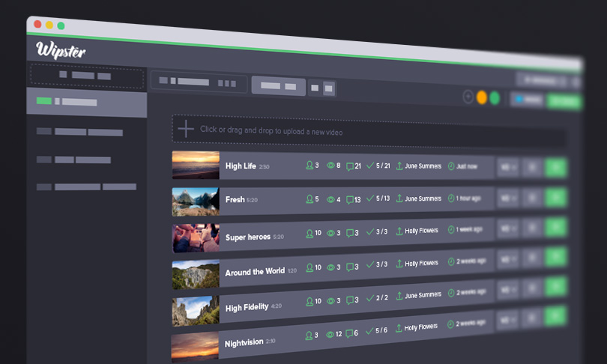This screenshot has height=364, width=607.
Task: Click the comments icon in Fresh row
Action: pos(349,199)
